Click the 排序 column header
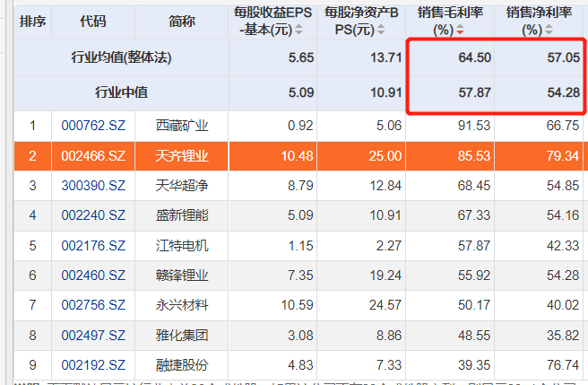The height and width of the screenshot is (385, 588). pyautogui.click(x=33, y=20)
